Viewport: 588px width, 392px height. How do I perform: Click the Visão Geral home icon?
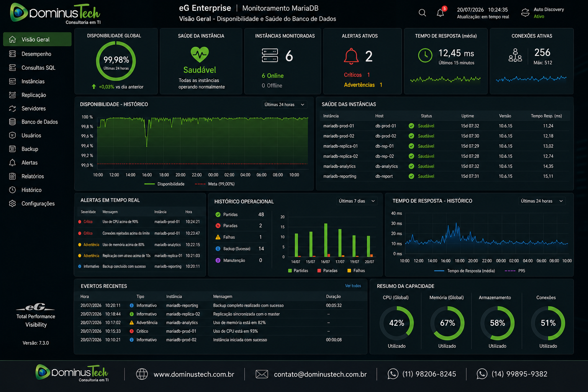click(12, 39)
